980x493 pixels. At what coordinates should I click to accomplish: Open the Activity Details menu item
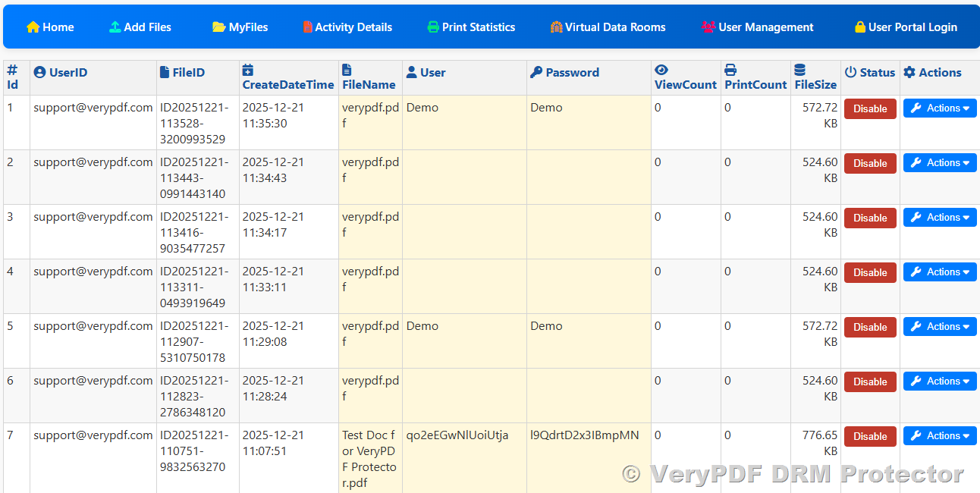[347, 27]
